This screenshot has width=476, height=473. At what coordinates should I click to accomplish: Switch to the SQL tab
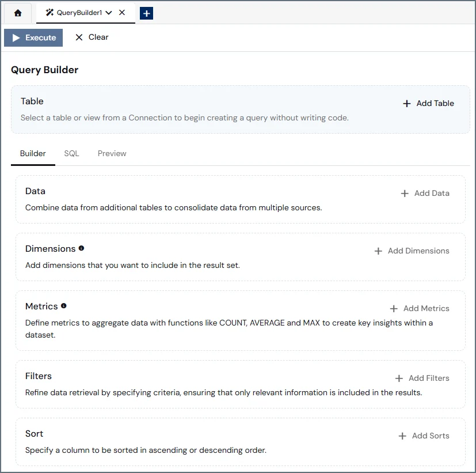pyautogui.click(x=71, y=153)
